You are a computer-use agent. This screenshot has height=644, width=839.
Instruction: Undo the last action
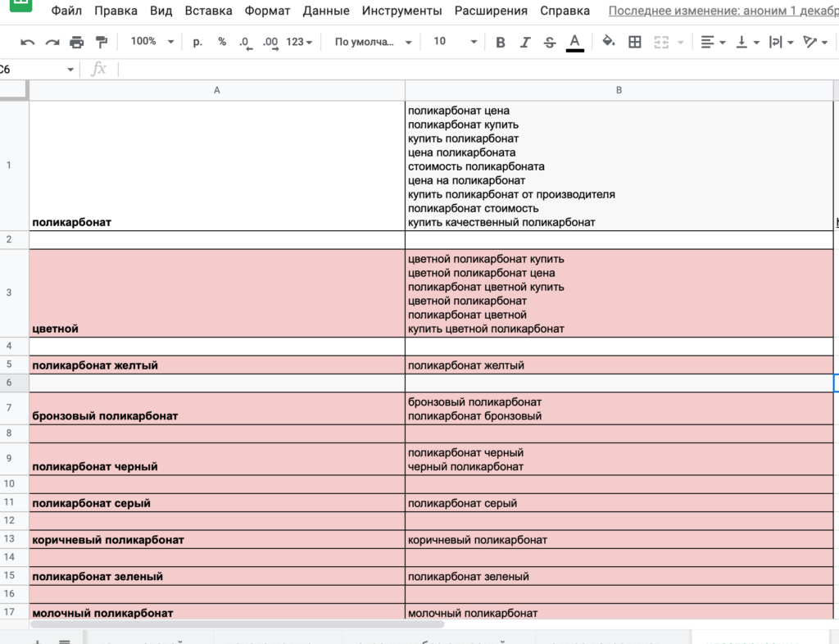click(27, 43)
